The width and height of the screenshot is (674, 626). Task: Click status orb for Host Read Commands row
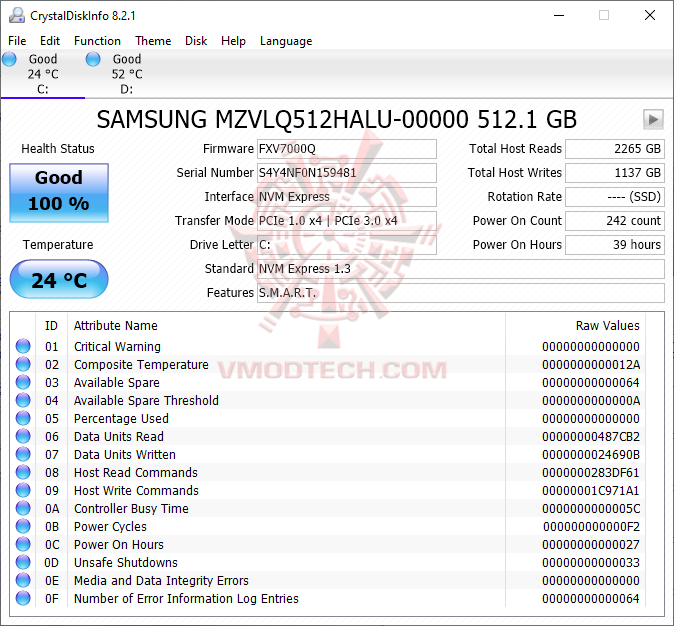point(23,473)
